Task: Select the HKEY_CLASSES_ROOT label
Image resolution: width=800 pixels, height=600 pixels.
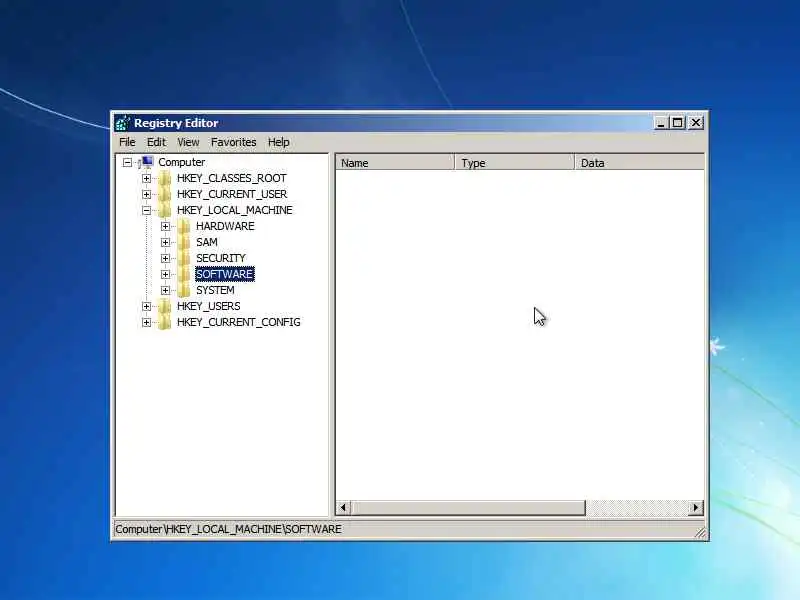Action: pyautogui.click(x=232, y=179)
